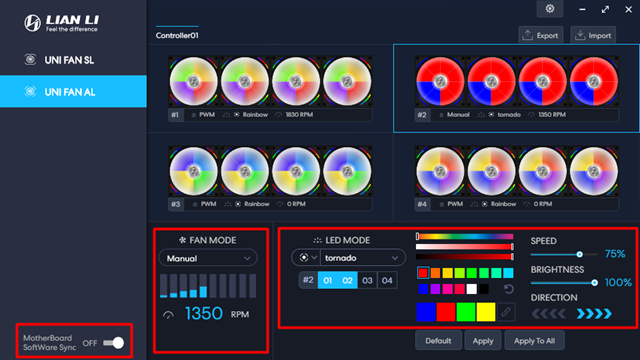Open the LED mode tornado dropdown
The height and width of the screenshot is (360, 640).
tap(362, 258)
